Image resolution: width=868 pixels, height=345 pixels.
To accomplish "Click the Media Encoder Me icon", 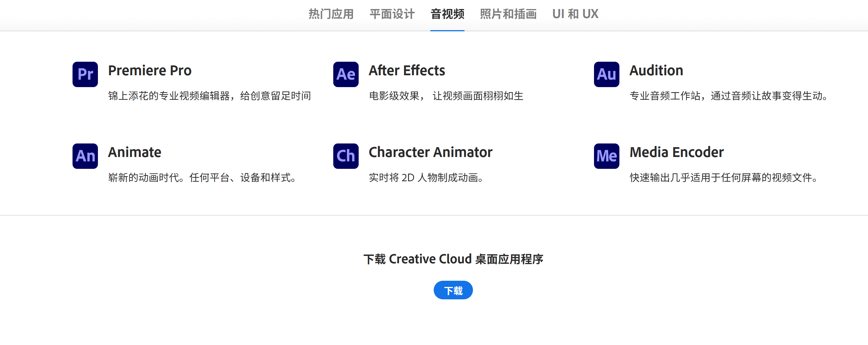I will (606, 156).
